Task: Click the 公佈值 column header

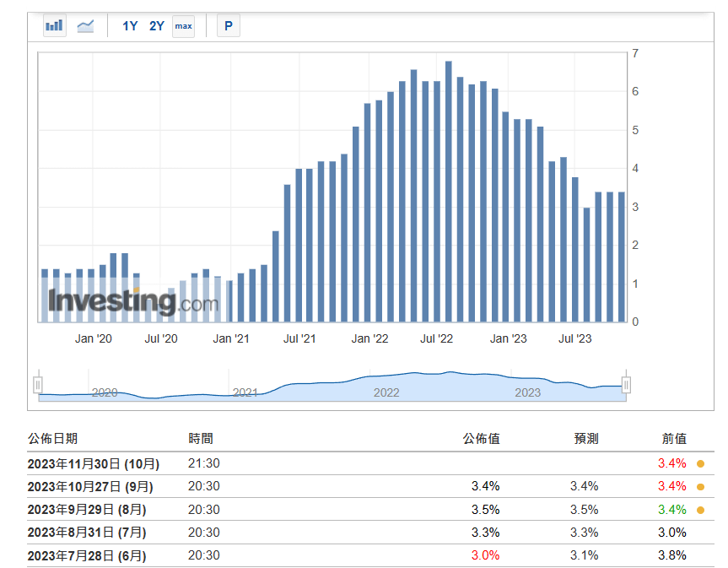Action: pos(481,439)
